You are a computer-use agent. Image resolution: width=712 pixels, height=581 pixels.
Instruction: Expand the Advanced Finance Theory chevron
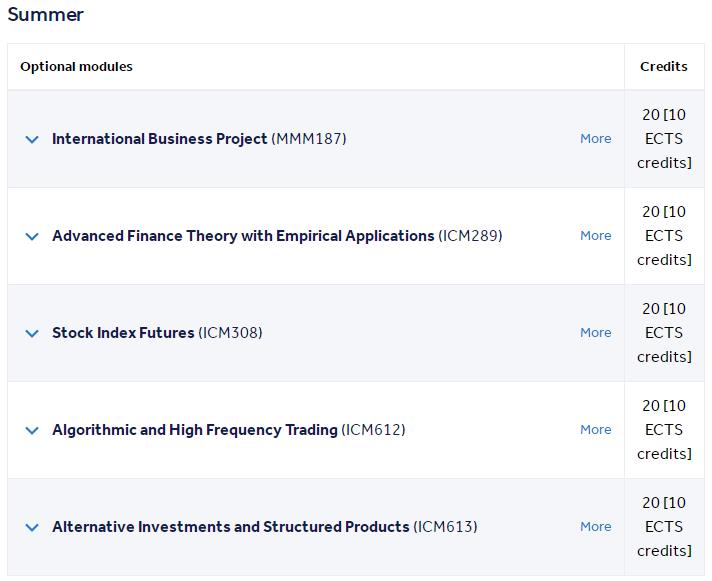(32, 236)
